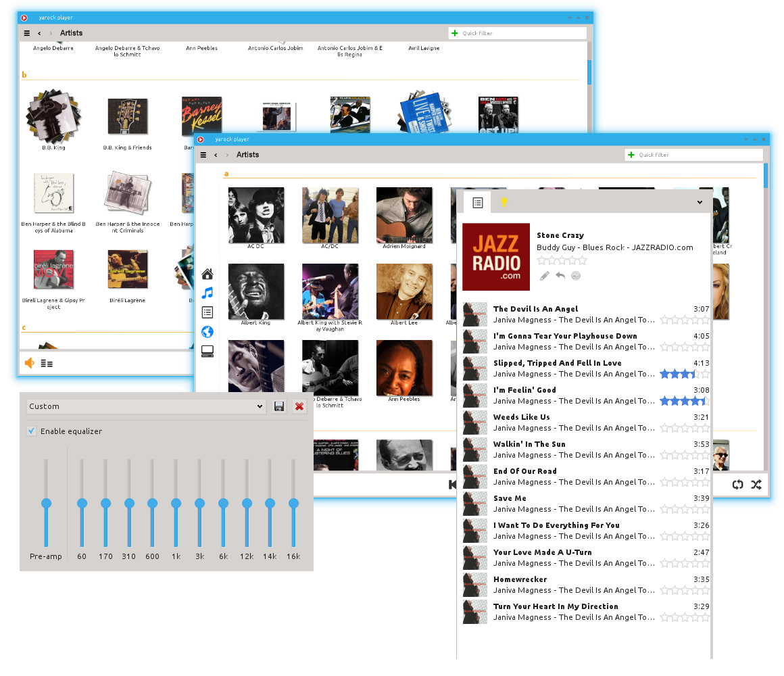Select track 'Turn Your Heart In My Direction'

click(x=586, y=612)
